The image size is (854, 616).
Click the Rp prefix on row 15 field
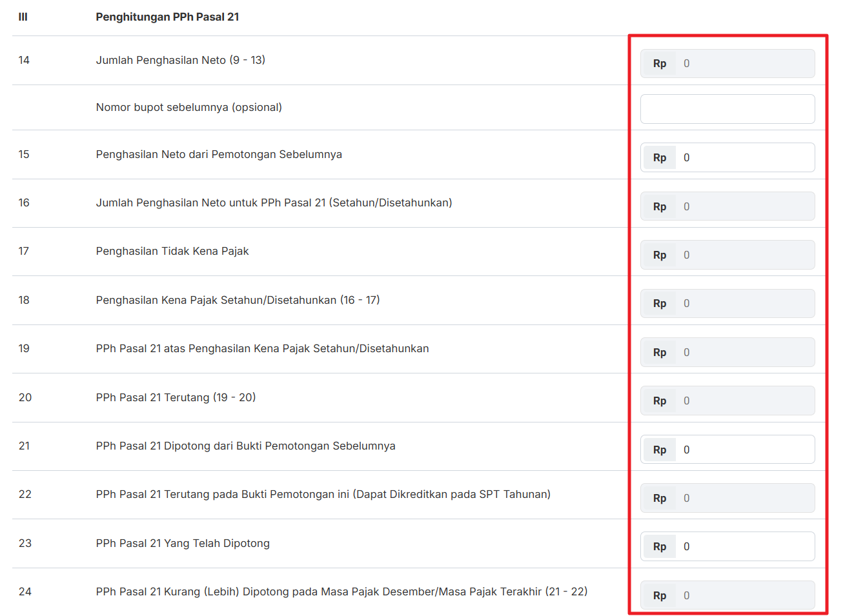click(x=659, y=157)
